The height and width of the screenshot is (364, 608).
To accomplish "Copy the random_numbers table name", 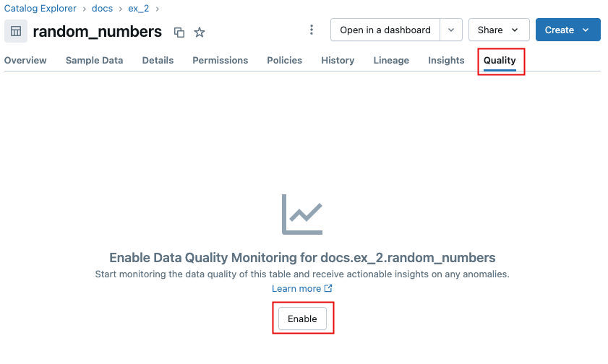I will point(179,32).
